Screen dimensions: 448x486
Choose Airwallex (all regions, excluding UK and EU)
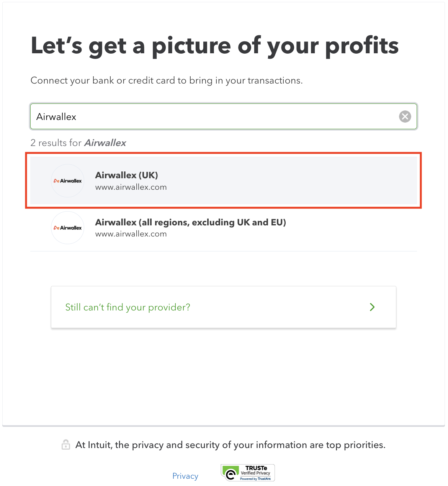pyautogui.click(x=190, y=222)
